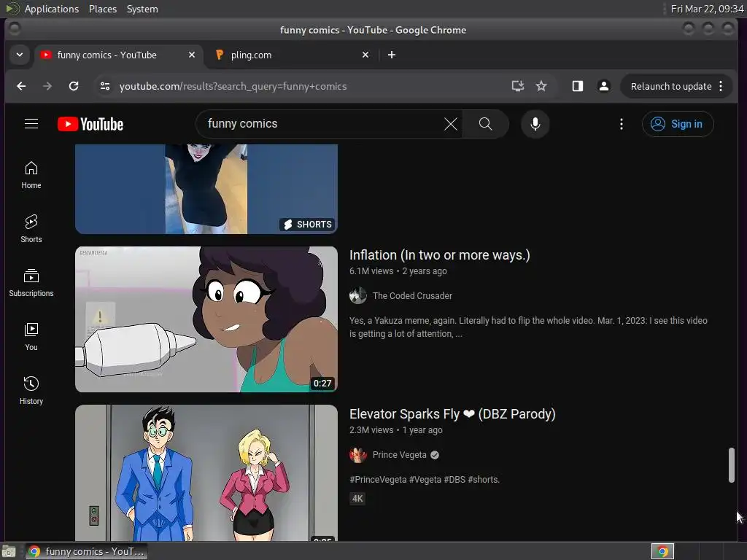Click the show desktop icon in taskbar
The image size is (747, 560).
[x=9, y=551]
